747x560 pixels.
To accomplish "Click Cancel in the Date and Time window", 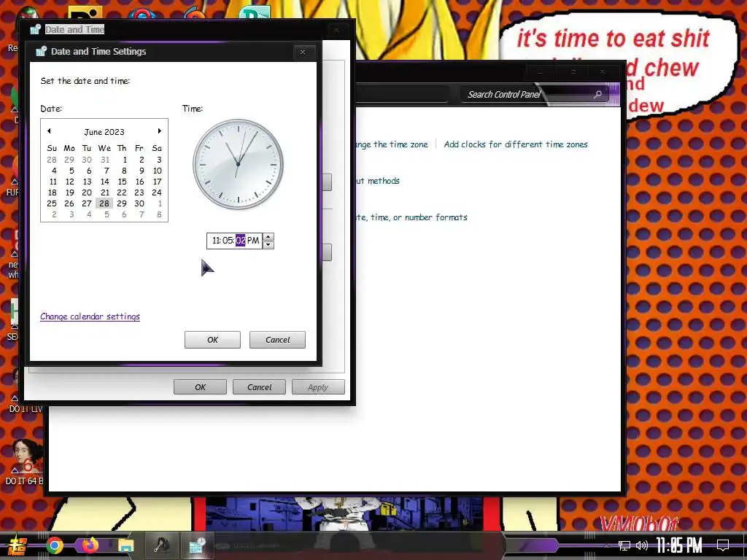I will (259, 386).
